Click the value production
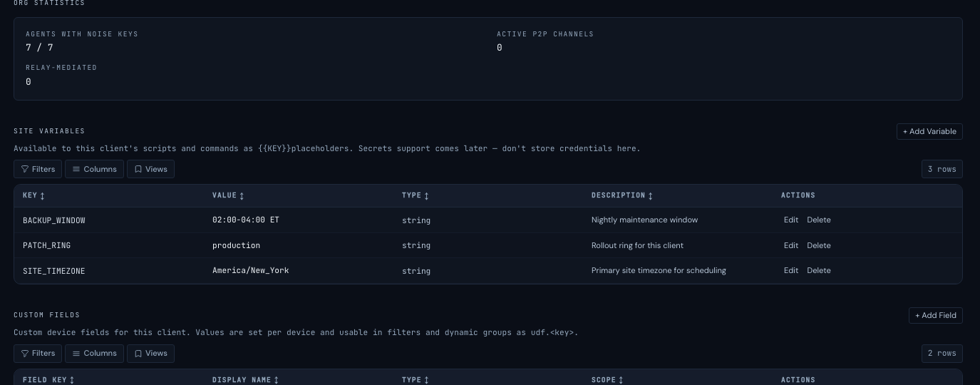The height and width of the screenshot is (385, 980). coord(236,245)
